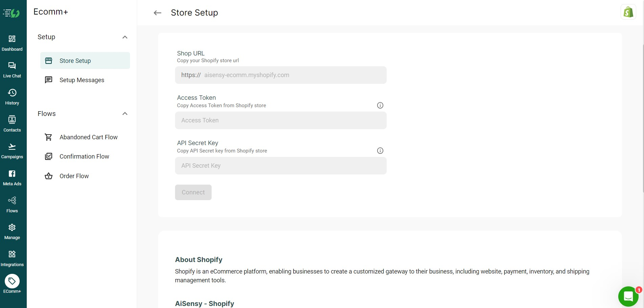Viewport: 644px width, 308px height.
Task: Click the API Secret Key info icon
Action: pyautogui.click(x=380, y=151)
